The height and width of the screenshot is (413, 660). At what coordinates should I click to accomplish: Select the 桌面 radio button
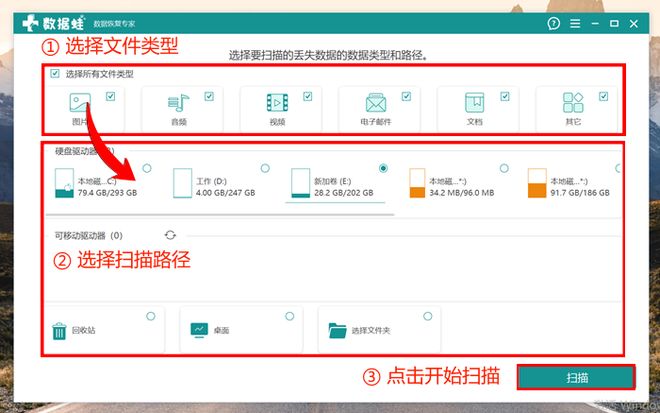(x=290, y=316)
